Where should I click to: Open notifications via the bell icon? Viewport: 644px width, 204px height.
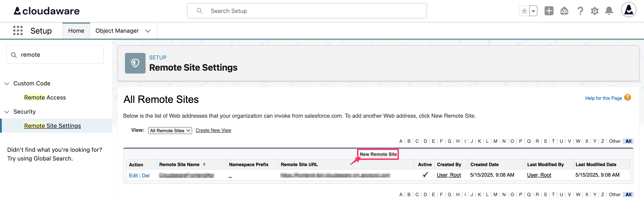tap(609, 11)
